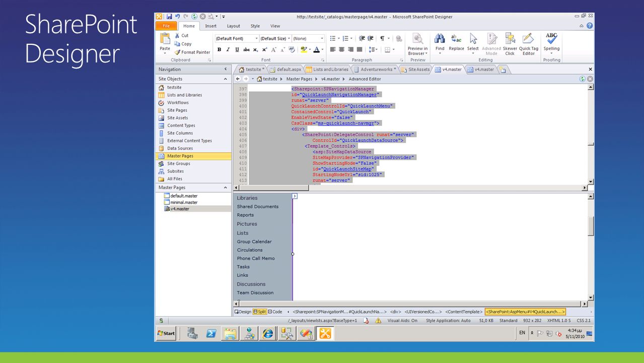Click the Undo arrow in quick access toolbar
The height and width of the screenshot is (363, 644).
(x=177, y=17)
